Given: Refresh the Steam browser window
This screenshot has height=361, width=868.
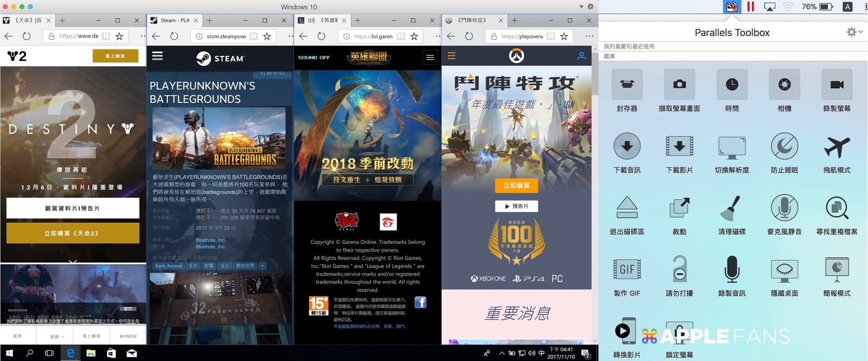Looking at the screenshot, I should point(174,36).
